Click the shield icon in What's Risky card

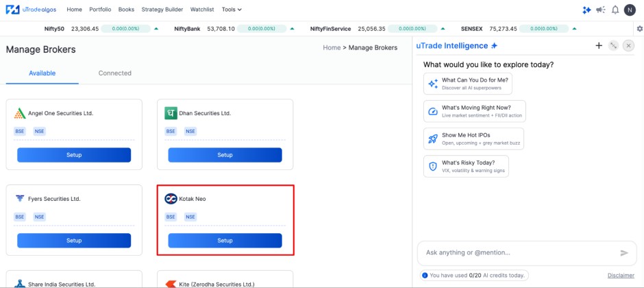433,167
